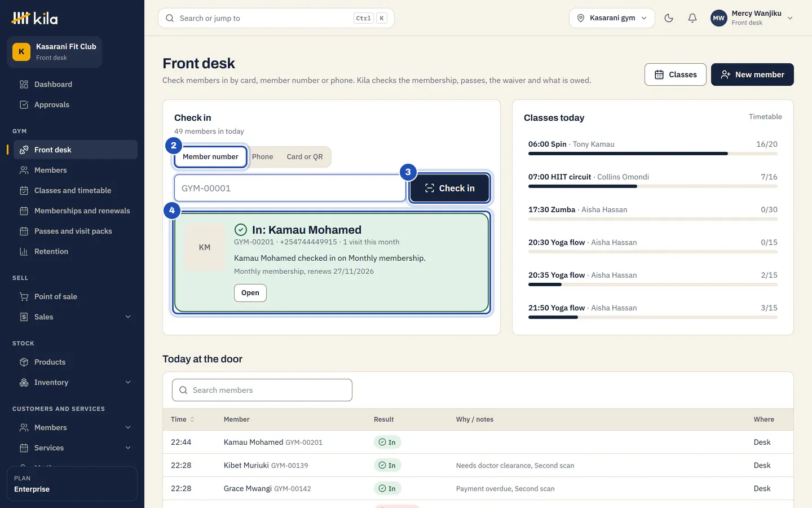The width and height of the screenshot is (812, 508).
Task: Click the MW user avatar
Action: tap(718, 18)
